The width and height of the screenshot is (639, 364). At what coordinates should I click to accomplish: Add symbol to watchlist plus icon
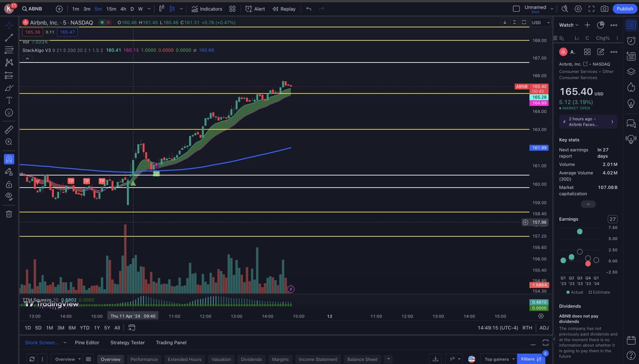click(x=587, y=25)
